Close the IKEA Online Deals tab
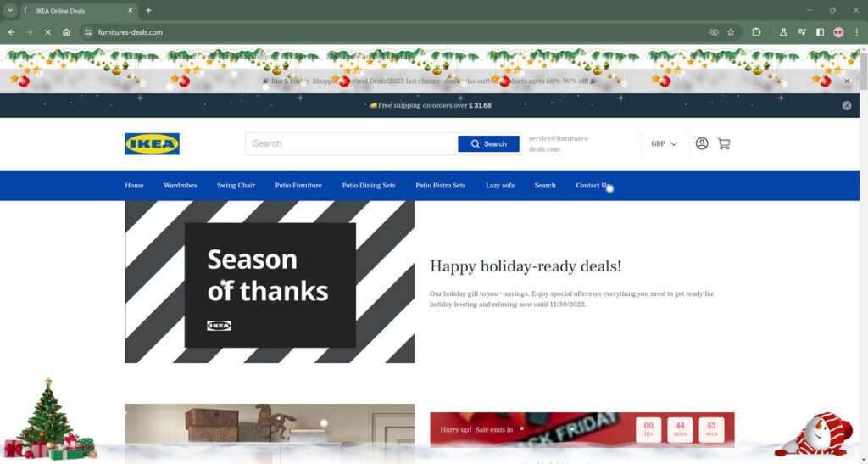This screenshot has width=868, height=464. point(130,10)
